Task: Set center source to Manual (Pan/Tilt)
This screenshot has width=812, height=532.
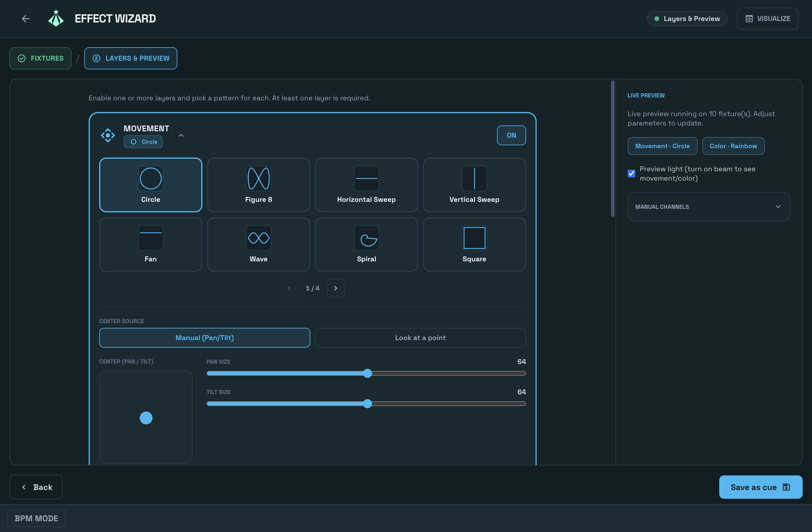Action: [205, 338]
